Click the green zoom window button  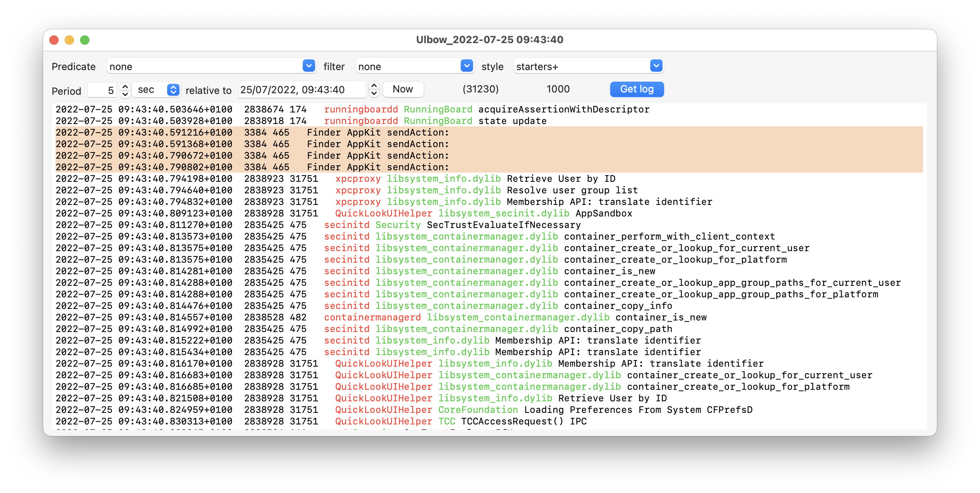pos(85,40)
